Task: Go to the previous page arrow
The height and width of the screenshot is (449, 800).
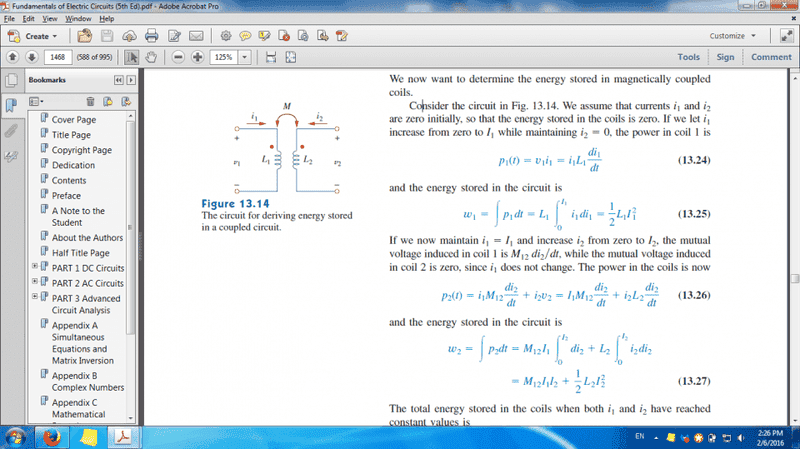Action: 13,58
